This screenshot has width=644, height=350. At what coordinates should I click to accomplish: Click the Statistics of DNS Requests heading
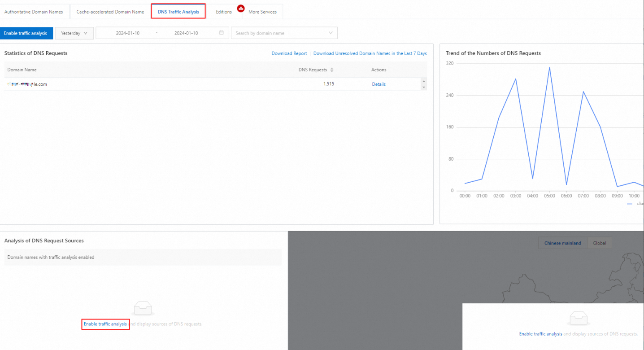click(x=36, y=53)
